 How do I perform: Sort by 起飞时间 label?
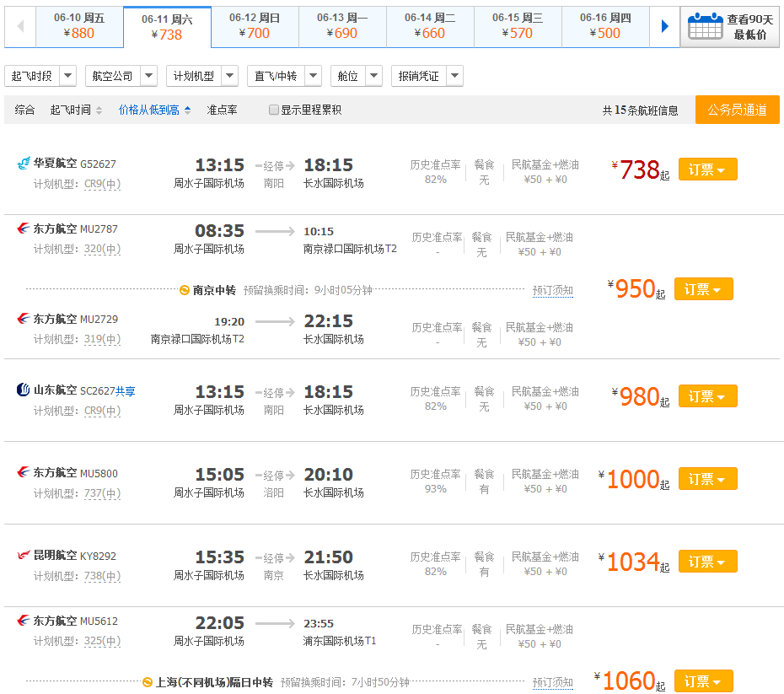click(x=71, y=110)
